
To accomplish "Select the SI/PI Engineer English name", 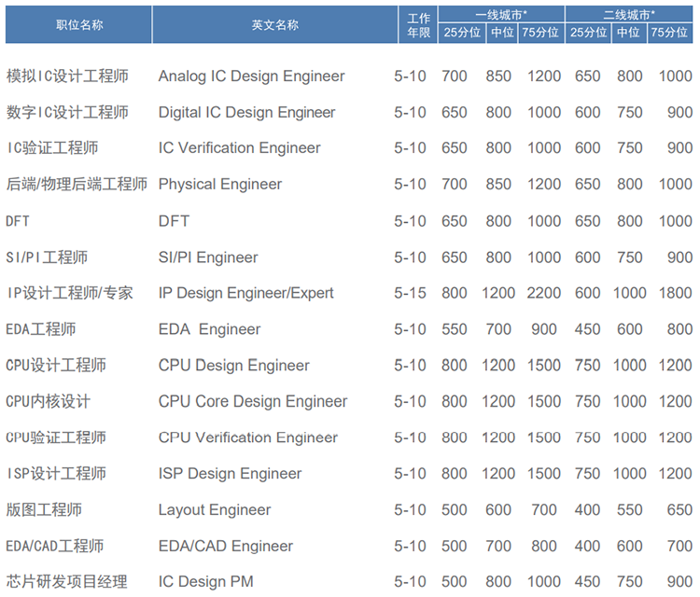I will point(208,257).
